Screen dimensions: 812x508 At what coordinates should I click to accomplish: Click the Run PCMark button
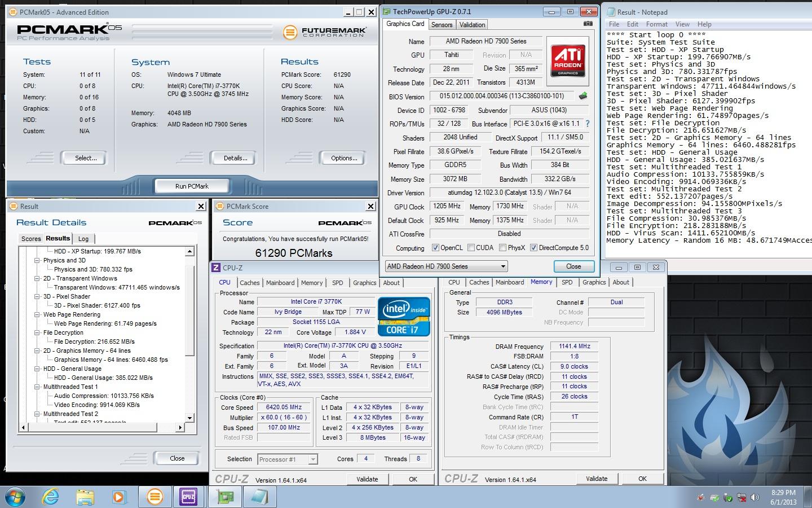coord(192,186)
